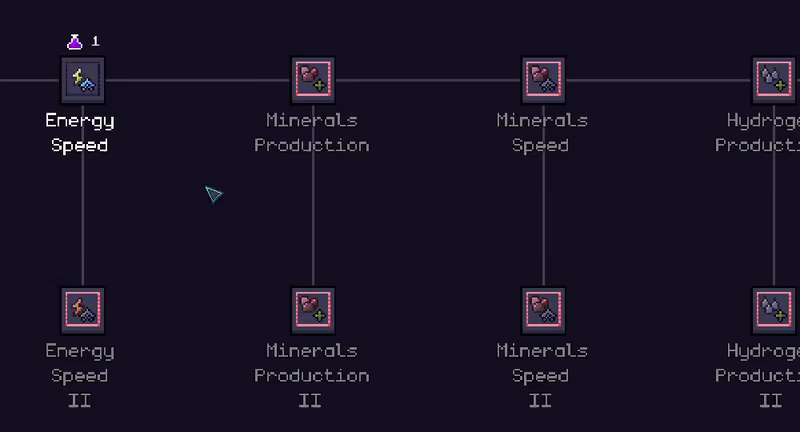Click the 'Minerals Speed II' label
Screen dimensions: 800x432
542,375
